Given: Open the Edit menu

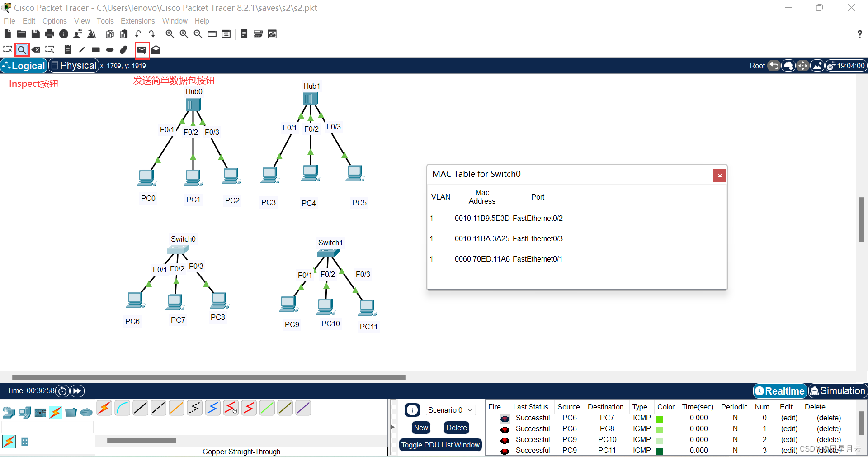Looking at the screenshot, I should coord(29,21).
